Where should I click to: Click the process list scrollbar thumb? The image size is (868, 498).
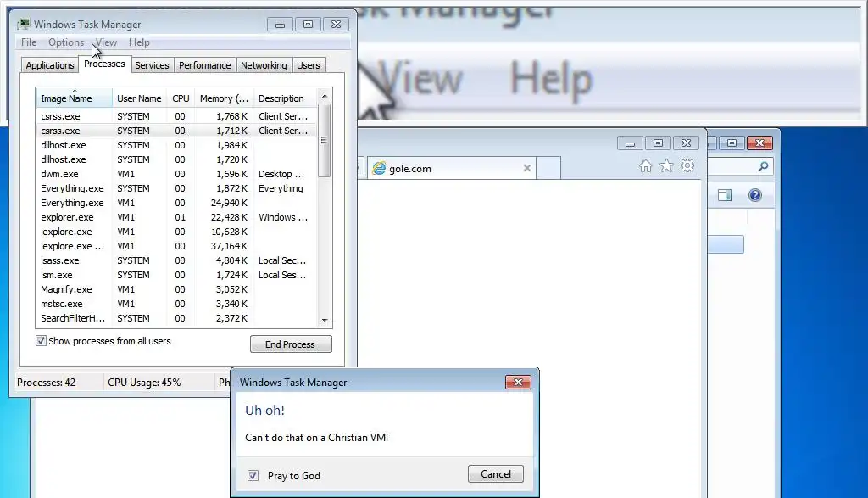325,140
